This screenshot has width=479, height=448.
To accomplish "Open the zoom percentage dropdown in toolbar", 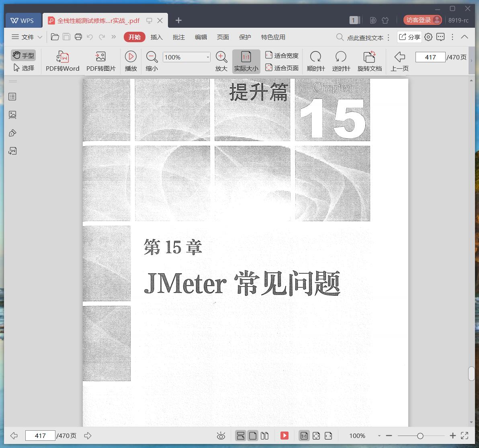I will pos(208,57).
